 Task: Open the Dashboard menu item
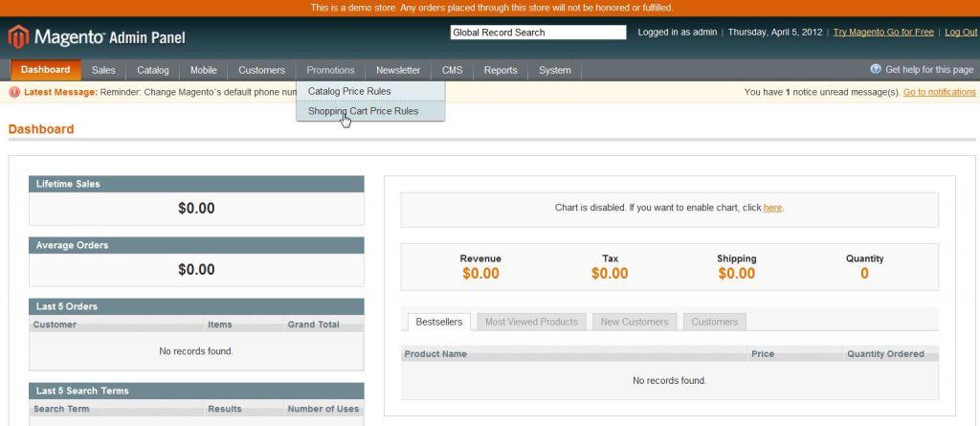click(45, 70)
